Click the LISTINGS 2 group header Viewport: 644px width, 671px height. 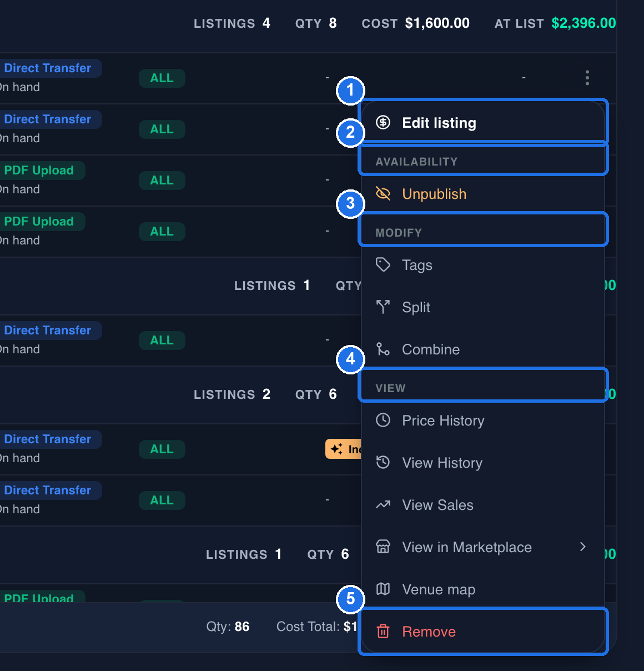click(232, 394)
